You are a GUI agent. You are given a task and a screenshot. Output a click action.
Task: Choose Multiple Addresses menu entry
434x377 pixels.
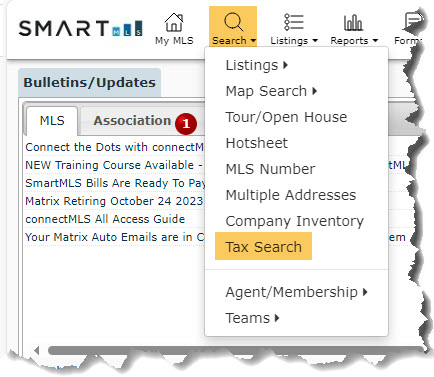tap(291, 195)
